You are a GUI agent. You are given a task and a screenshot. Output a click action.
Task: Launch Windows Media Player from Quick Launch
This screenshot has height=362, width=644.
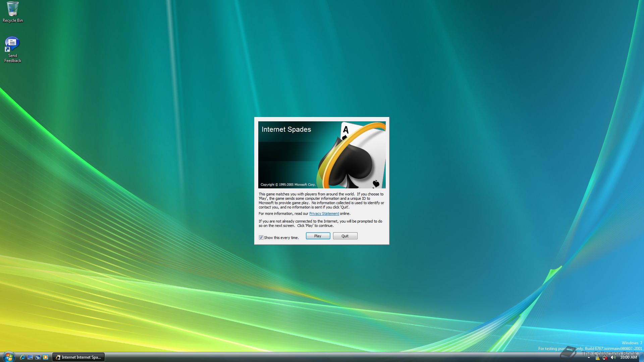pyautogui.click(x=46, y=357)
